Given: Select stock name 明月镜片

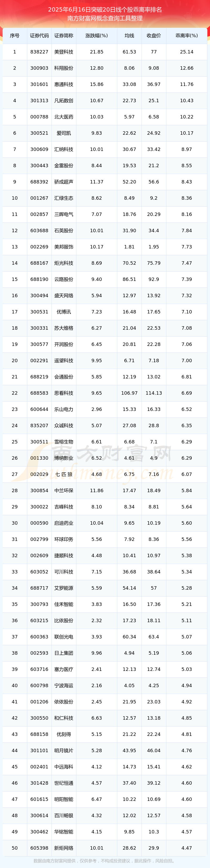Looking at the screenshot, I should [x=64, y=751].
